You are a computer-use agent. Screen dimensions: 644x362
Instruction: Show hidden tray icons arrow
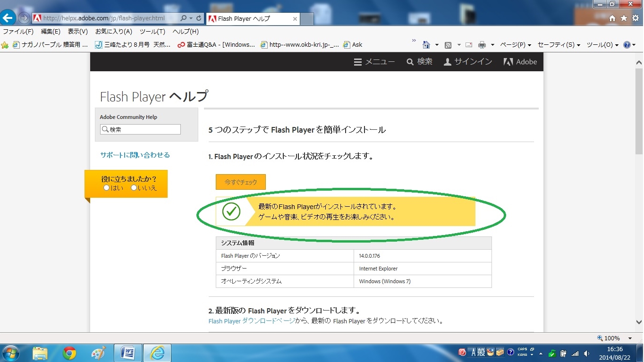point(541,354)
